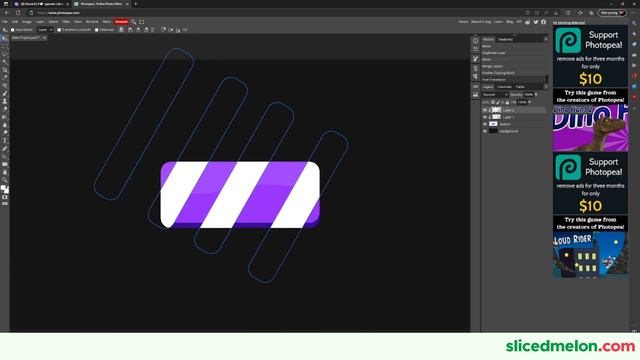The image size is (640, 360).
Task: Select the Rectangle Select tool
Action: pyautogui.click(x=4, y=46)
